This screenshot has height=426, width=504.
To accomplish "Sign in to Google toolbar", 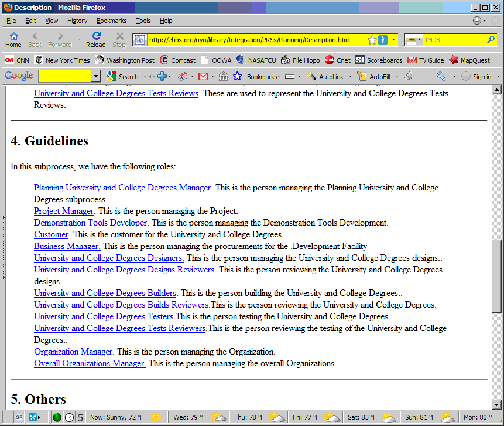I will (x=476, y=77).
